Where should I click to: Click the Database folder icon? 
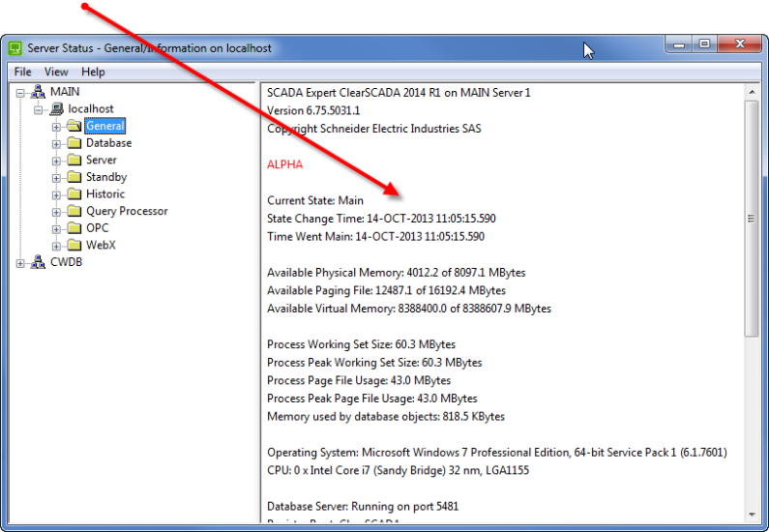[74, 143]
